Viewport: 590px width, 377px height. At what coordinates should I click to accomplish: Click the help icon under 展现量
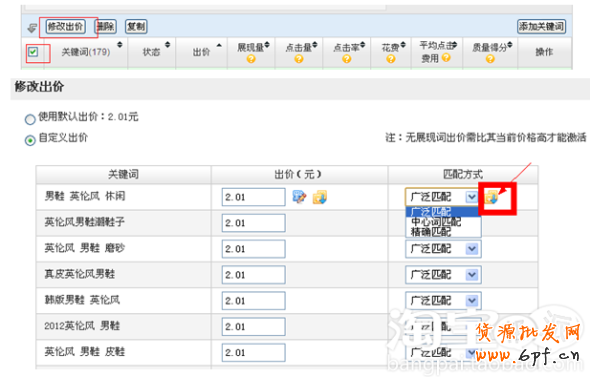click(x=251, y=59)
